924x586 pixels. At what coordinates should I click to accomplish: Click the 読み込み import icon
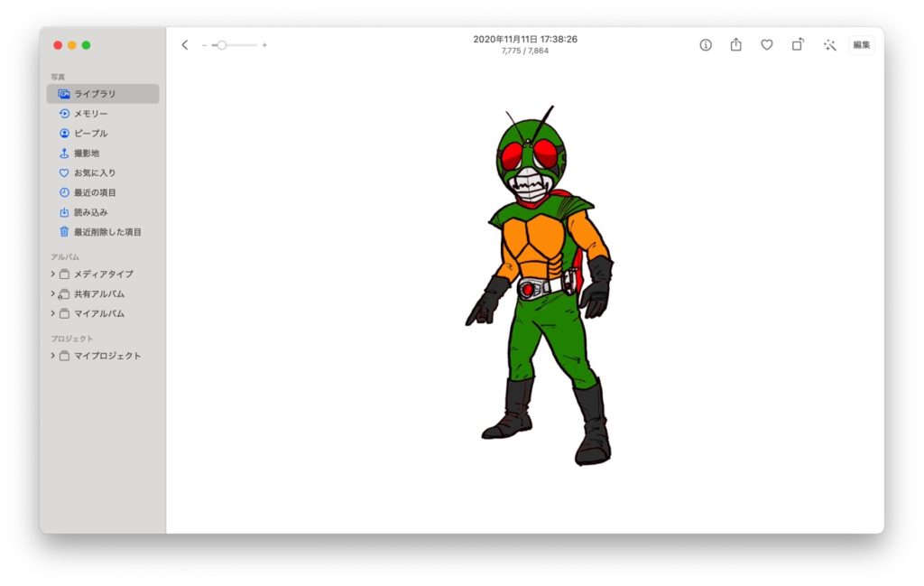64,212
